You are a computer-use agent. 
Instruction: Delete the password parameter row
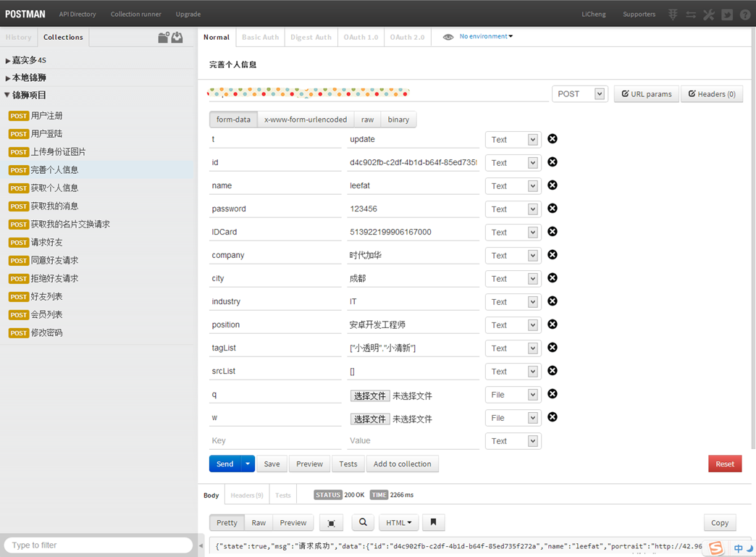(553, 209)
